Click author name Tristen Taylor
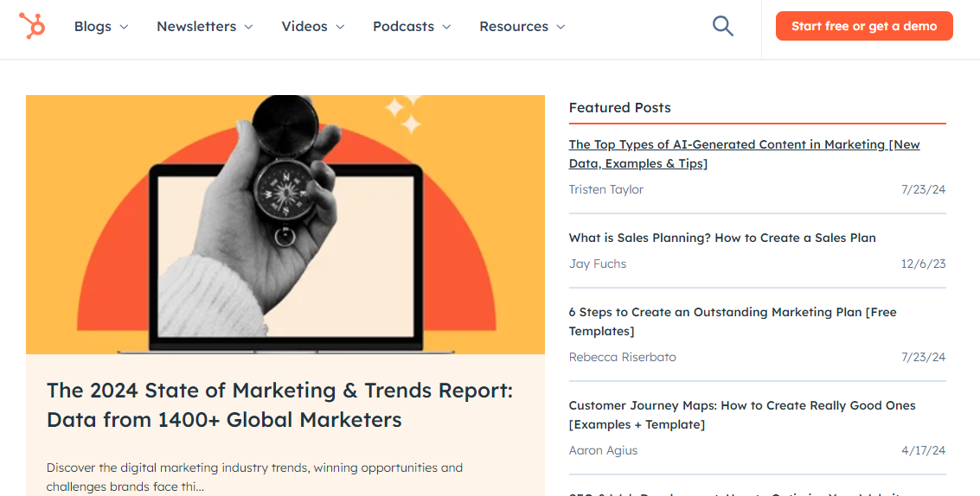 605,189
